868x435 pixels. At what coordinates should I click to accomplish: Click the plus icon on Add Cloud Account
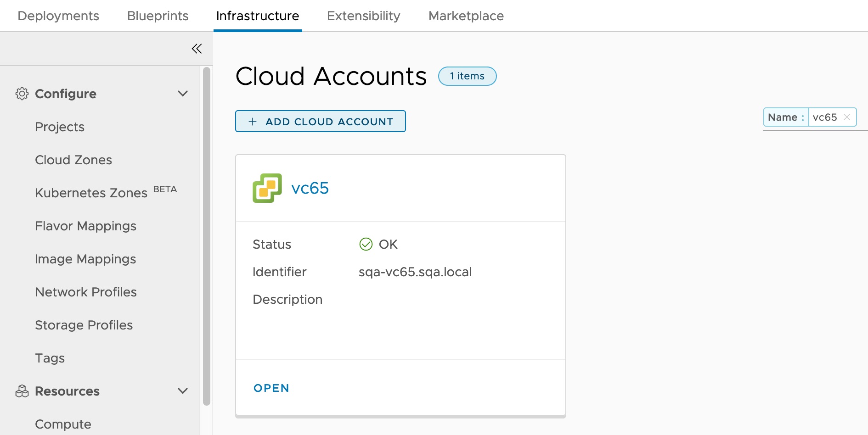coord(252,121)
